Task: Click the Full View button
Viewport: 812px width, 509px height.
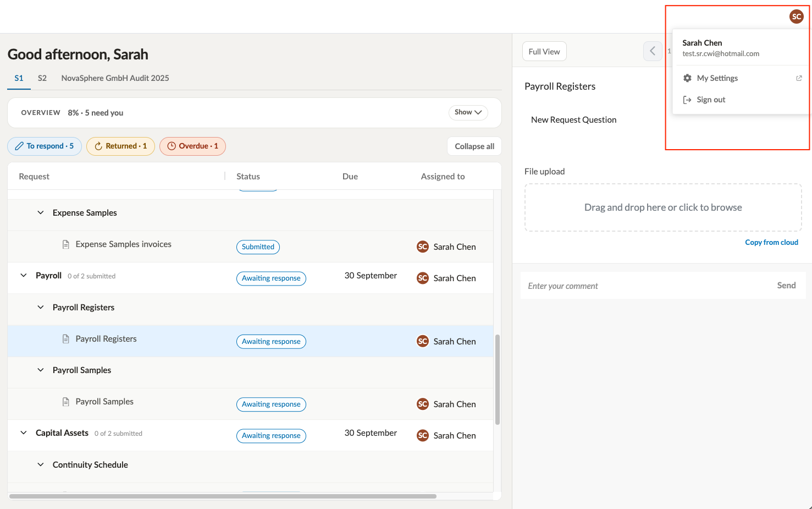Action: coord(544,51)
